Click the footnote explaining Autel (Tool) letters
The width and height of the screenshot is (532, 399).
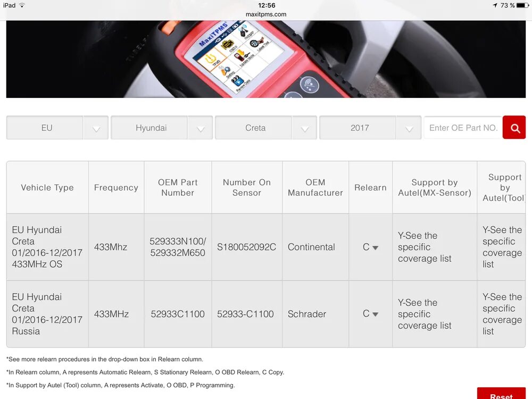(121, 385)
